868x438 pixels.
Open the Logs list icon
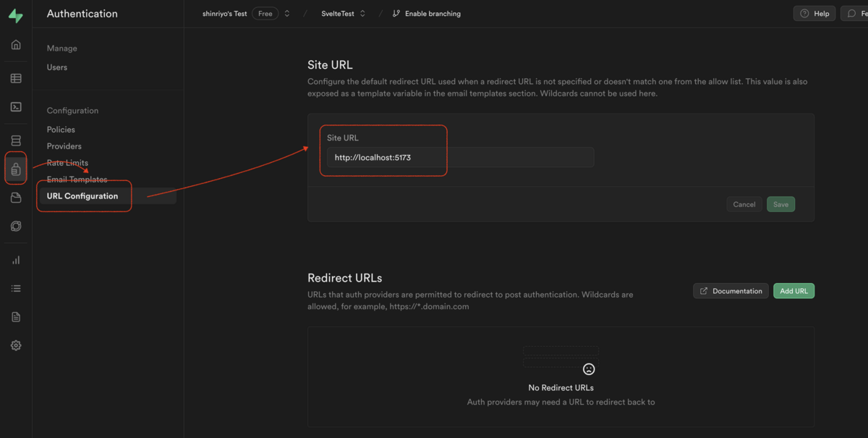click(16, 288)
